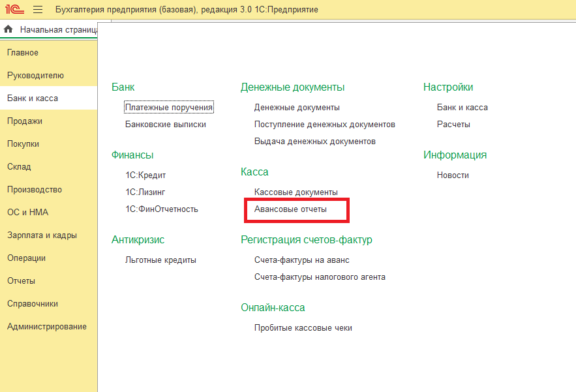This screenshot has width=576, height=392.
Task: Open Счета-фактуры налогового агента
Action: (x=320, y=277)
